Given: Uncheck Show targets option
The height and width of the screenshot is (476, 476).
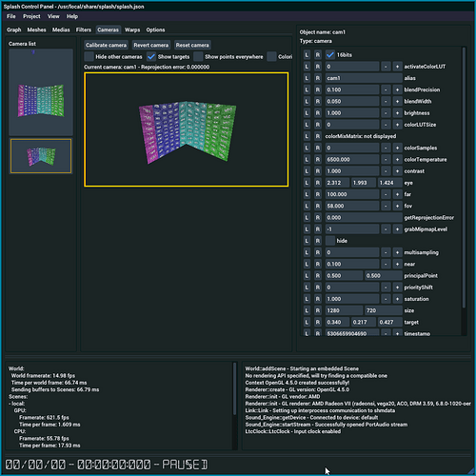Looking at the screenshot, I should (x=151, y=56).
